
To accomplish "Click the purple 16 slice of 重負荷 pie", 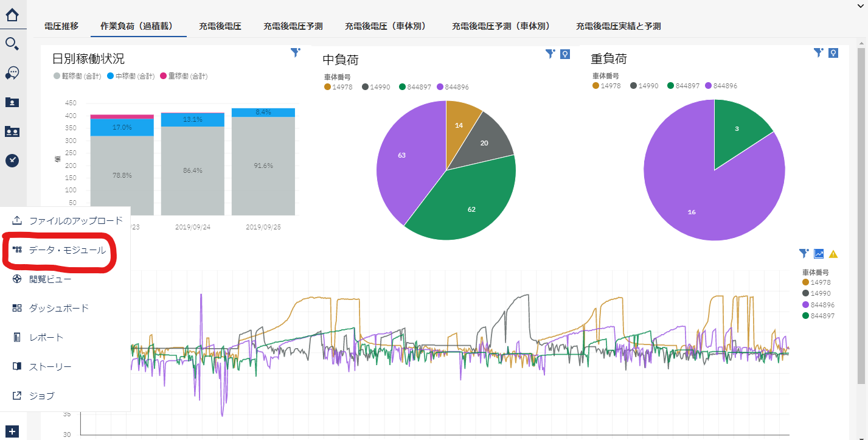I will (x=692, y=212).
